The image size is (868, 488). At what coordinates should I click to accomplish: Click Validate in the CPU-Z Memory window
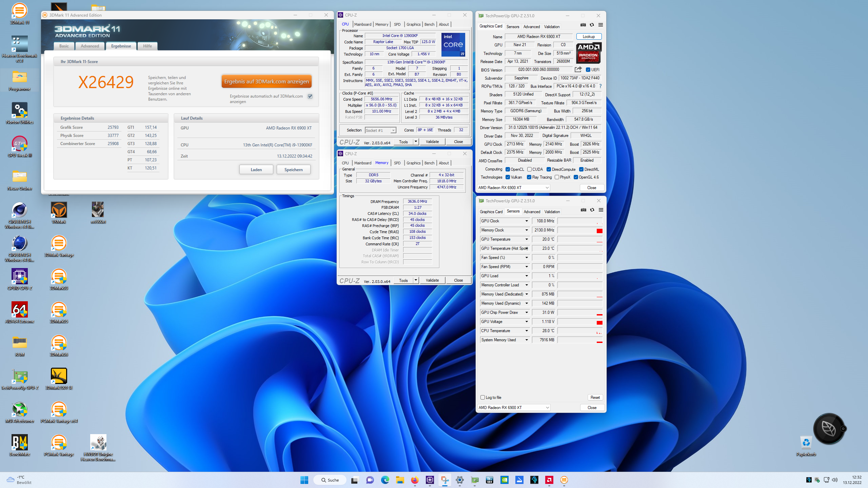click(x=432, y=280)
